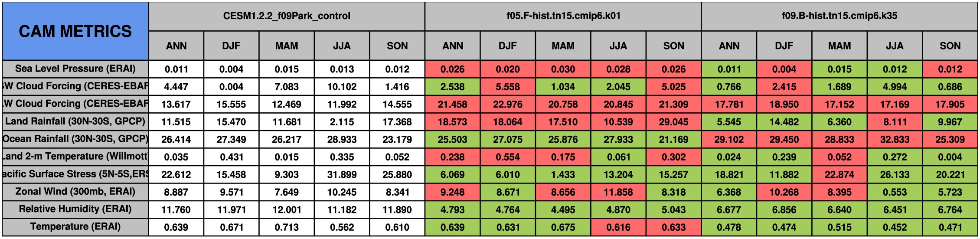
Task: Open the Temperature (ERAI) row label
Action: pyautogui.click(x=75, y=227)
